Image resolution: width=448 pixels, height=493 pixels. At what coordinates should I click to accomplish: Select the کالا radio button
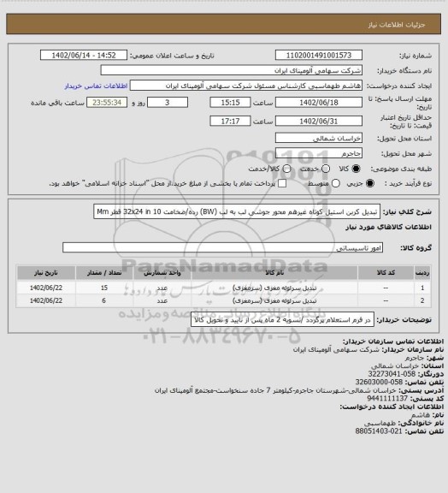(356, 169)
